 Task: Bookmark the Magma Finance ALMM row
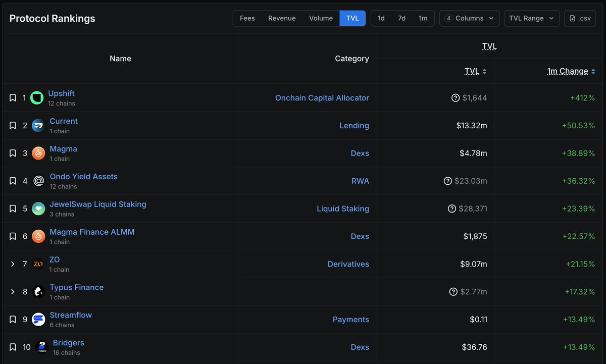[13, 236]
